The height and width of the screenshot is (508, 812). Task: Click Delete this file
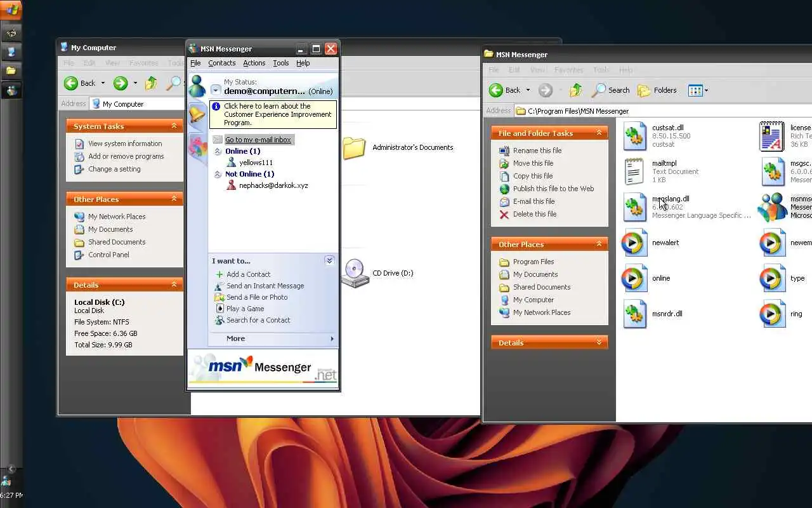pyautogui.click(x=535, y=214)
